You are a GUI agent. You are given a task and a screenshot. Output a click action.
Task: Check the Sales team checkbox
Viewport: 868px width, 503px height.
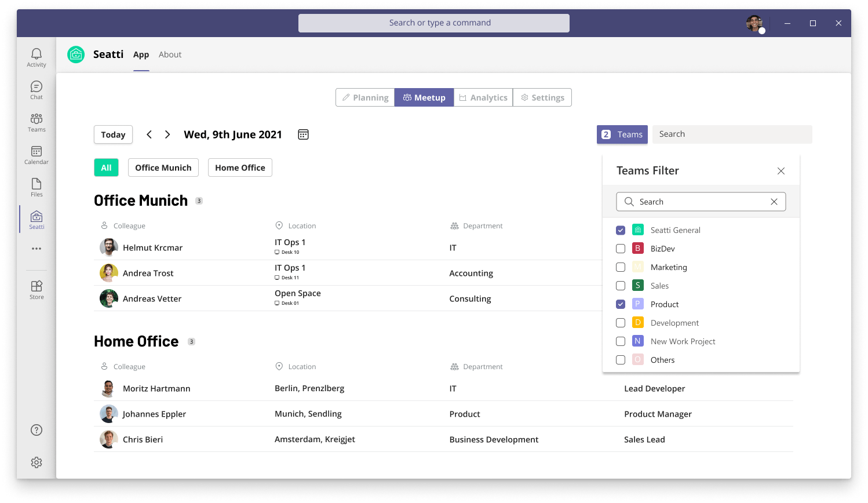click(x=621, y=286)
